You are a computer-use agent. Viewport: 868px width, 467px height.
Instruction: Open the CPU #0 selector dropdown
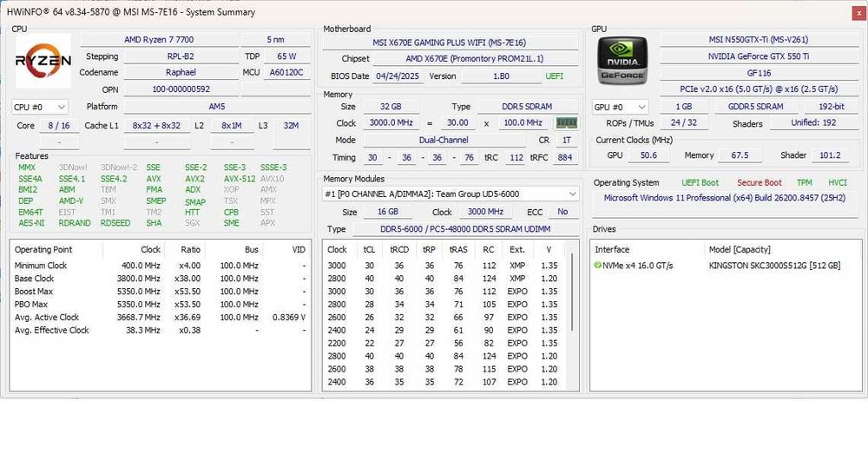[40, 107]
